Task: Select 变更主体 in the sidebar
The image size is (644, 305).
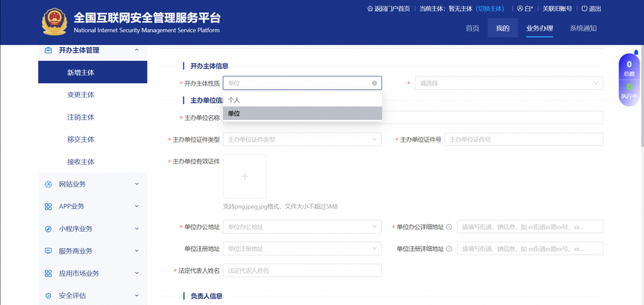Action: pyautogui.click(x=81, y=95)
